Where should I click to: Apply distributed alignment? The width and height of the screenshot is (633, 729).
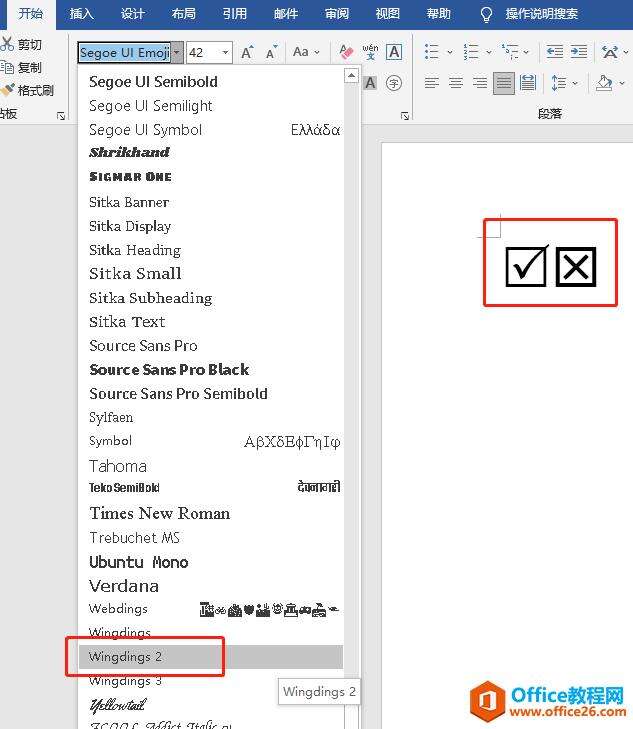528,83
